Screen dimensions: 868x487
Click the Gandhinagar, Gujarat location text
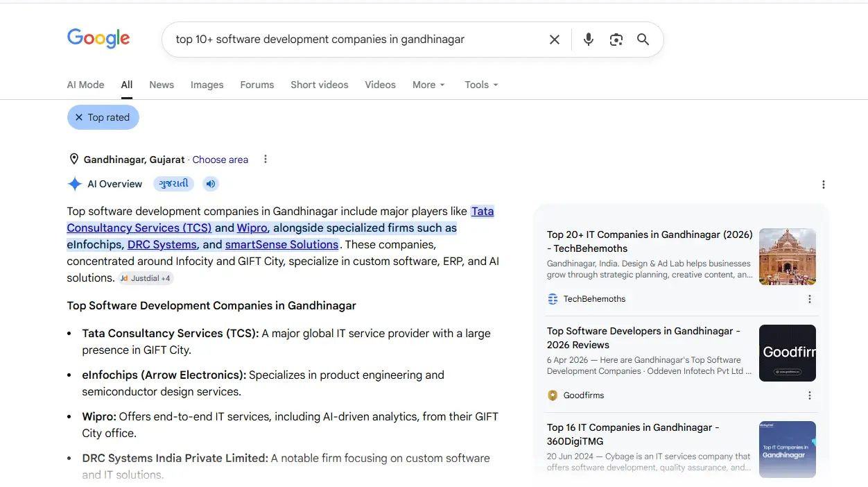pyautogui.click(x=134, y=160)
